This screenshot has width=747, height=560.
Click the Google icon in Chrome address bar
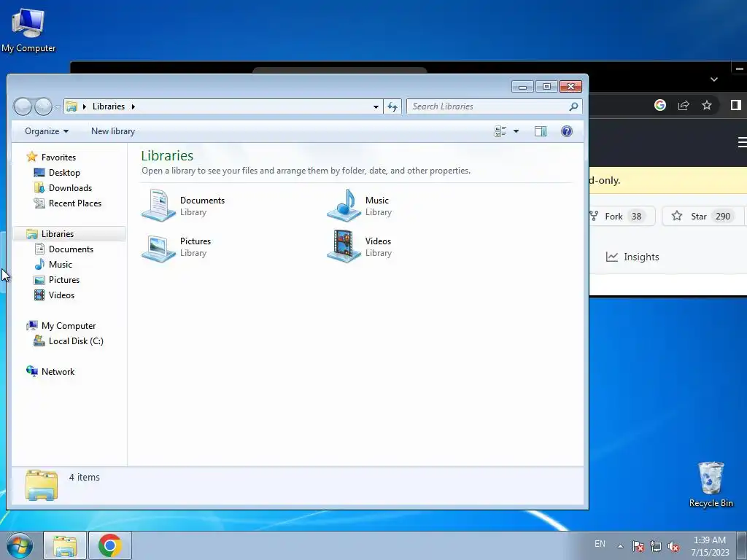click(x=659, y=105)
